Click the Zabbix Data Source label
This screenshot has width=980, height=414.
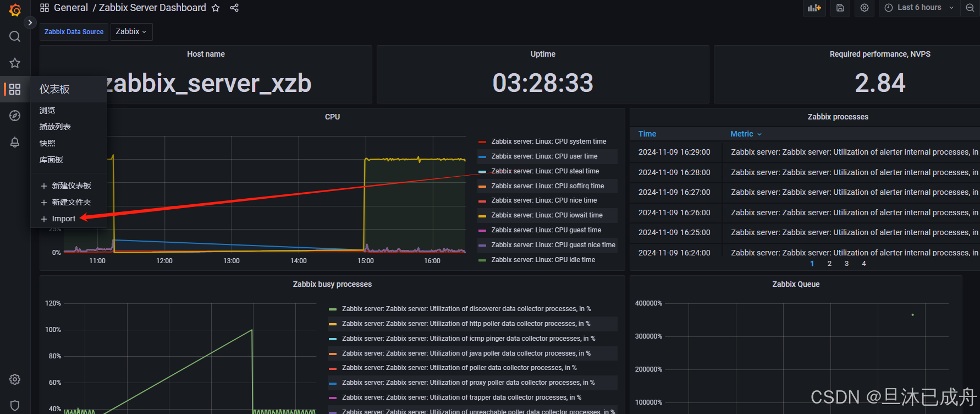pyautogui.click(x=74, y=32)
